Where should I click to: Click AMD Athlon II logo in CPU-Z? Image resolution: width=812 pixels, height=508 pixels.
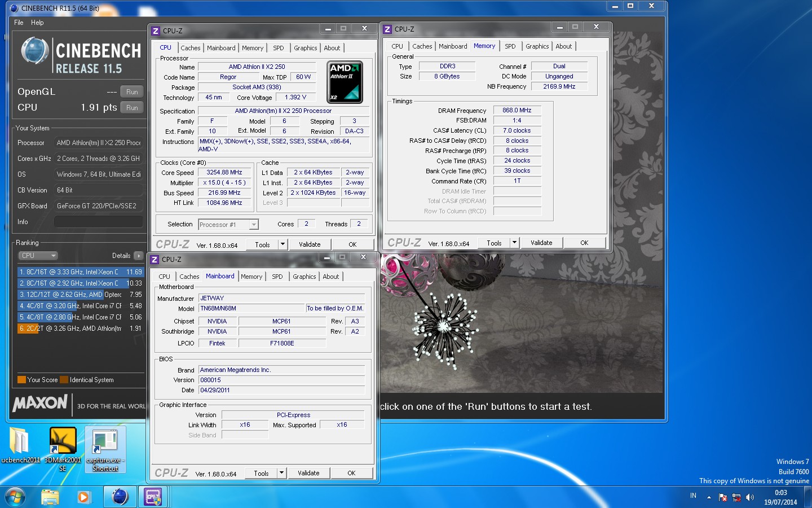tap(345, 82)
